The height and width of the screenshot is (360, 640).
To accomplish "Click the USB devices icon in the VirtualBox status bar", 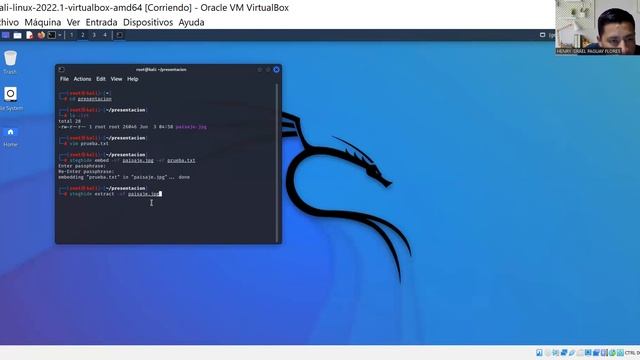I will [x=572, y=353].
